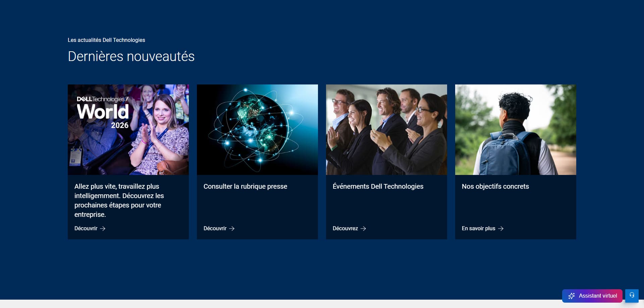Open the Dell Technologies World 2026 image
The image size is (644, 308).
128,130
